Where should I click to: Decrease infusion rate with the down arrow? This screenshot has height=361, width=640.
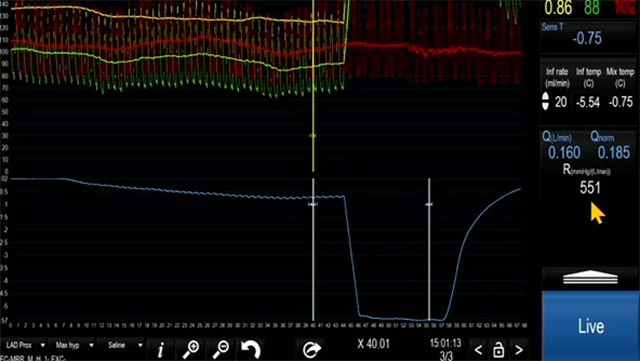point(545,106)
